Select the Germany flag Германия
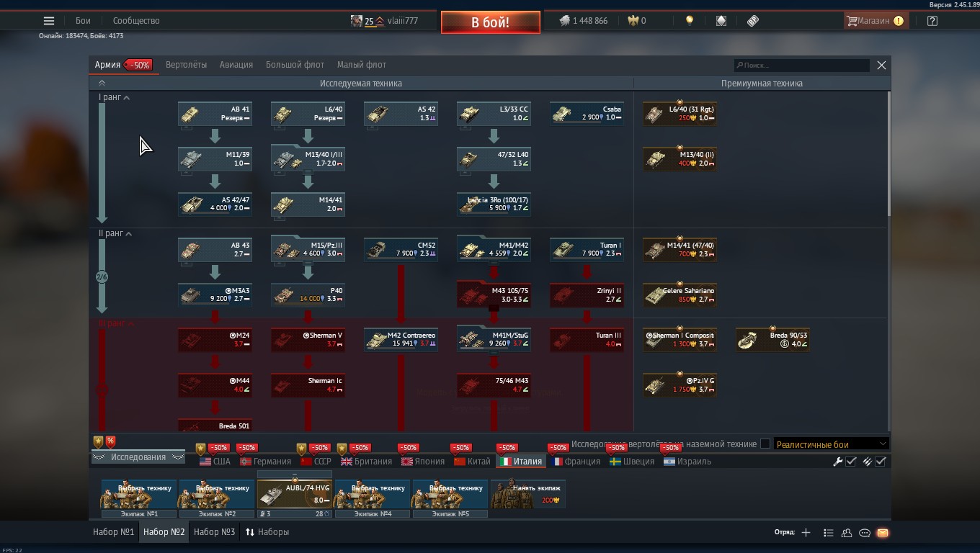Viewport: 980px width, 553px height. pos(265,462)
